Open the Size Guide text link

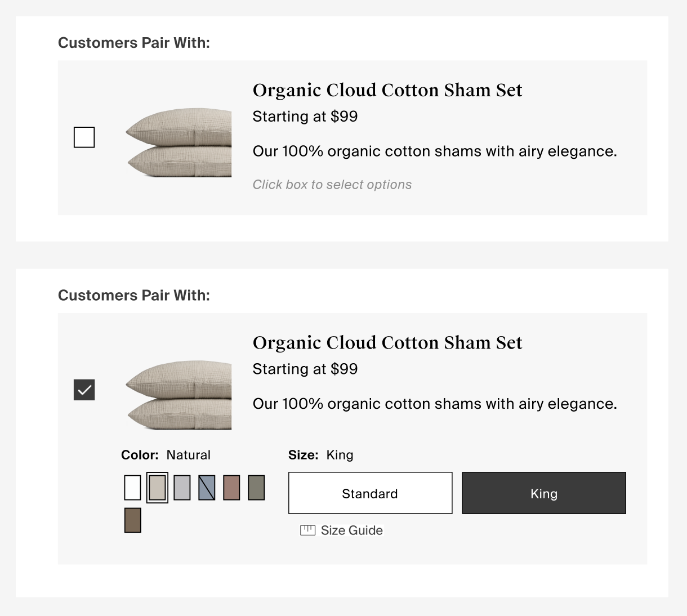pos(352,530)
